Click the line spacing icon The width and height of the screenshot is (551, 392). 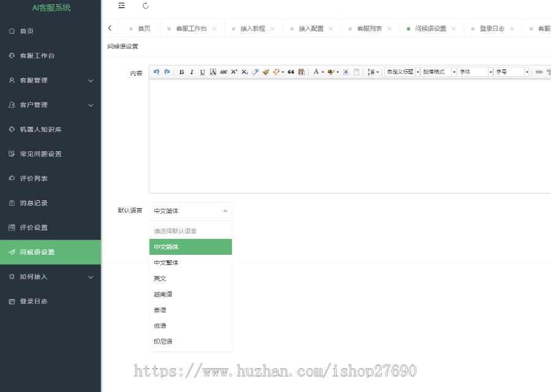coord(371,72)
